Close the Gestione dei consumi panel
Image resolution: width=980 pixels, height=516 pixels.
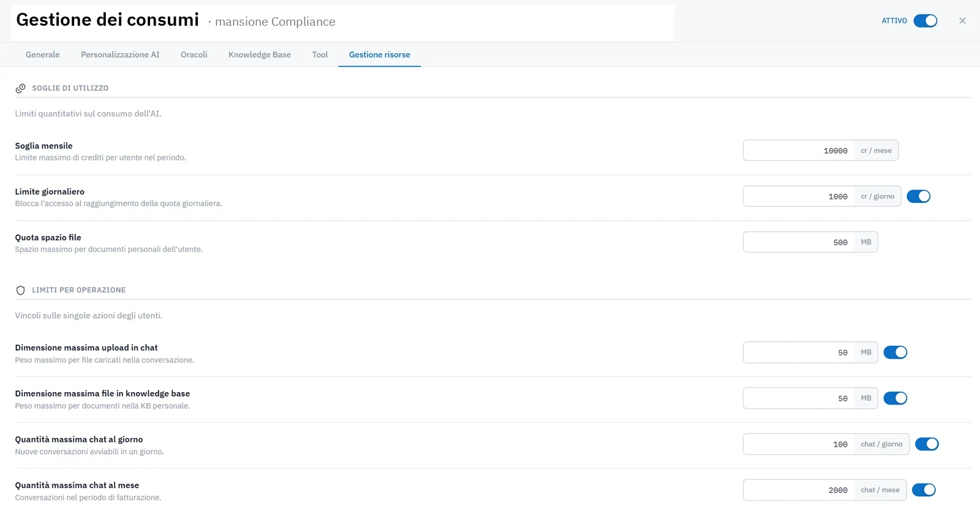pos(962,21)
